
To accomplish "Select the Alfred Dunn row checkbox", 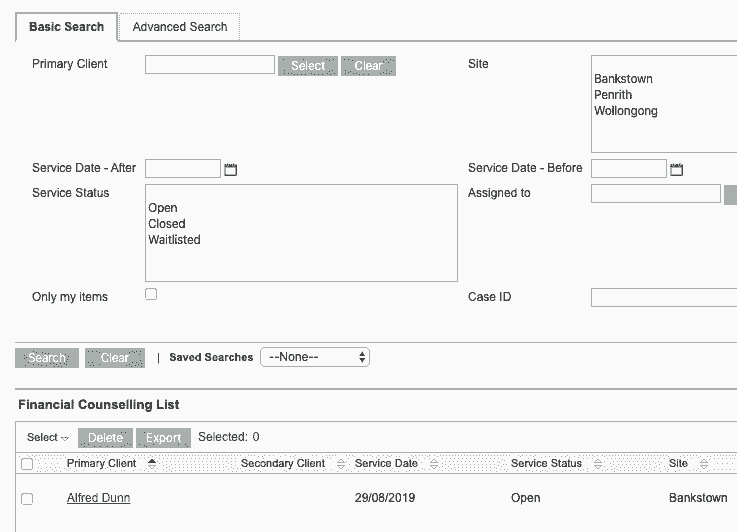I will pyautogui.click(x=27, y=498).
